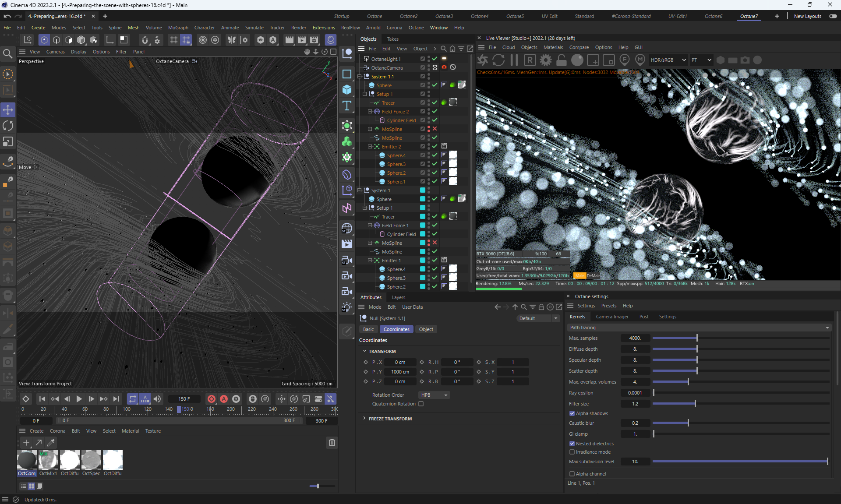Screen dimensions: 841x504
Task: Click the Object tab in Attributes
Action: pos(426,329)
